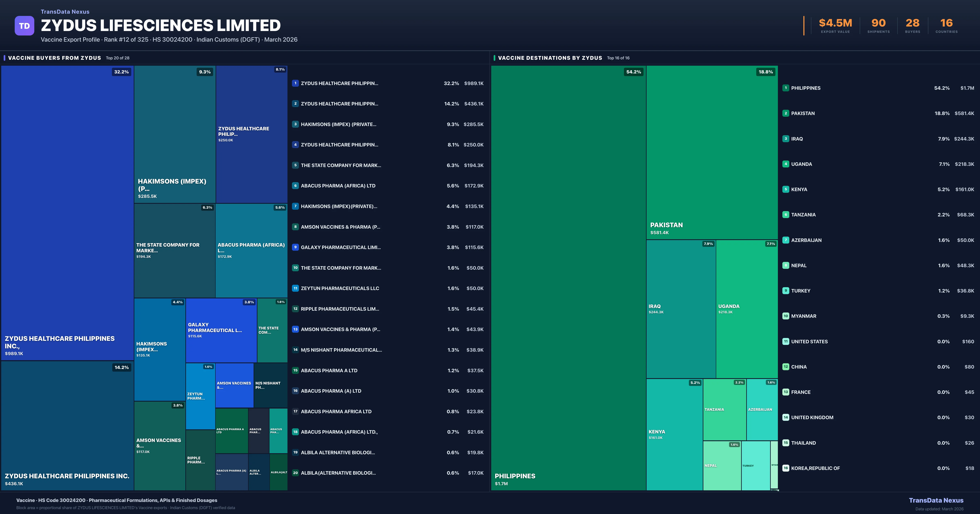The width and height of the screenshot is (980, 514).
Task: Click rank badge 7 beside Azerbaijan
Action: [786, 240]
